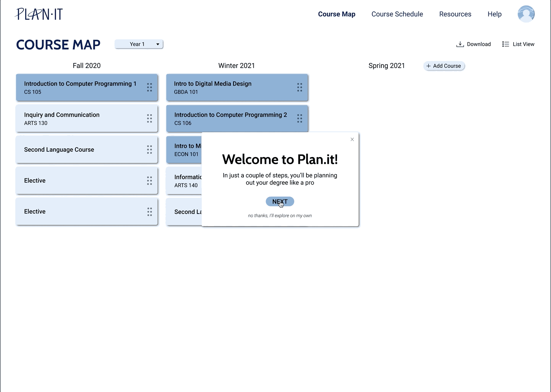The image size is (551, 392).
Task: Select the Intro to Digital Media Design card
Action: pos(229,87)
